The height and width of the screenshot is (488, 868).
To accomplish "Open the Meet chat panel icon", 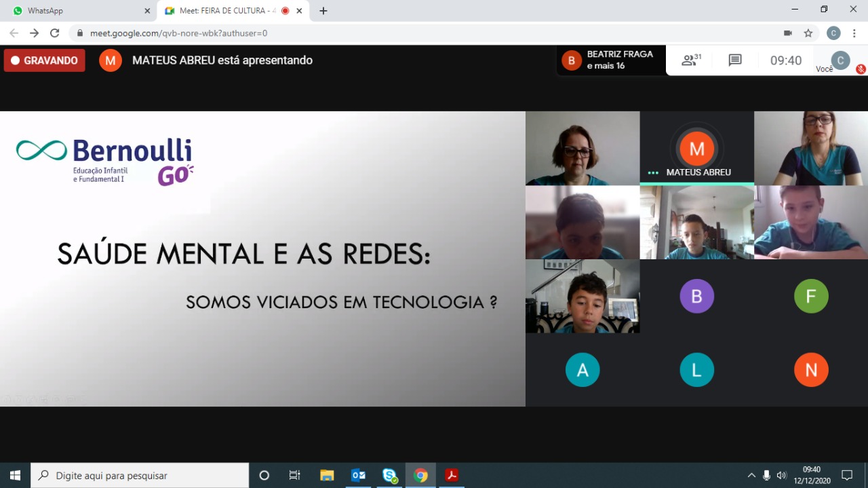I will pyautogui.click(x=735, y=60).
